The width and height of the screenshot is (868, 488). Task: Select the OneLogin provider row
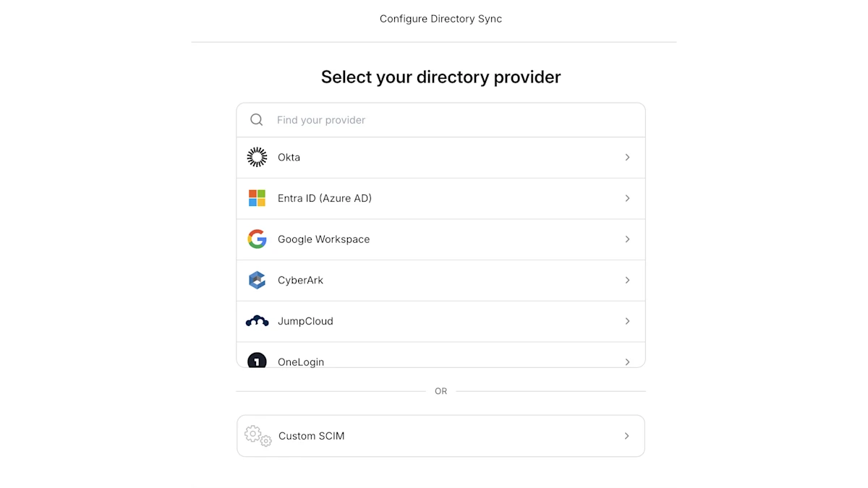[x=441, y=361]
